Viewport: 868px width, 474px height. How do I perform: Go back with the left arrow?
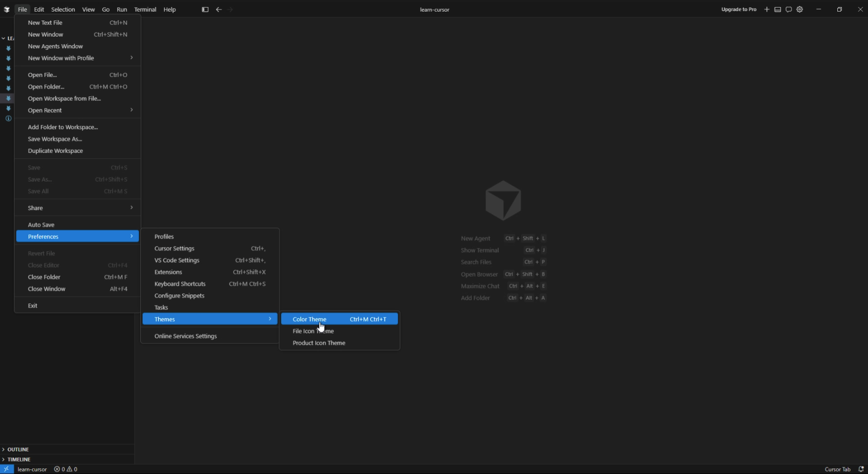point(219,10)
